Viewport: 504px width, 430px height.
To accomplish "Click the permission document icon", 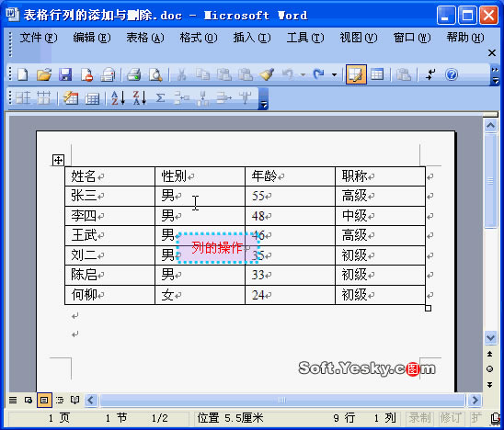I will point(86,74).
